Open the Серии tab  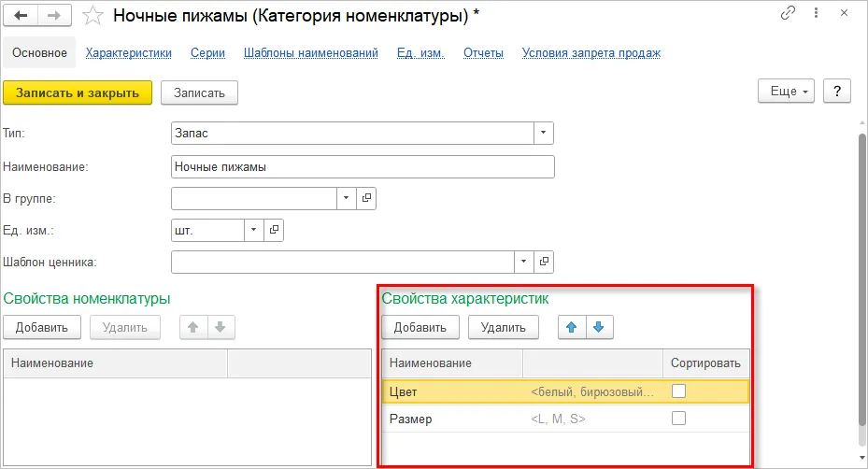click(207, 53)
